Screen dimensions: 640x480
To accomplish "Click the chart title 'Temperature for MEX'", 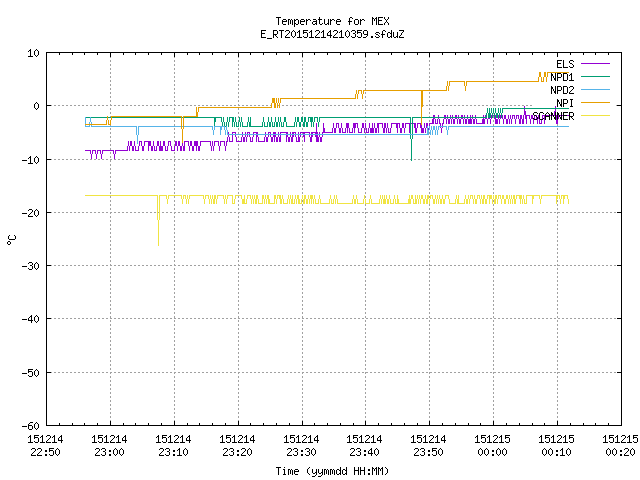I will [x=332, y=21].
